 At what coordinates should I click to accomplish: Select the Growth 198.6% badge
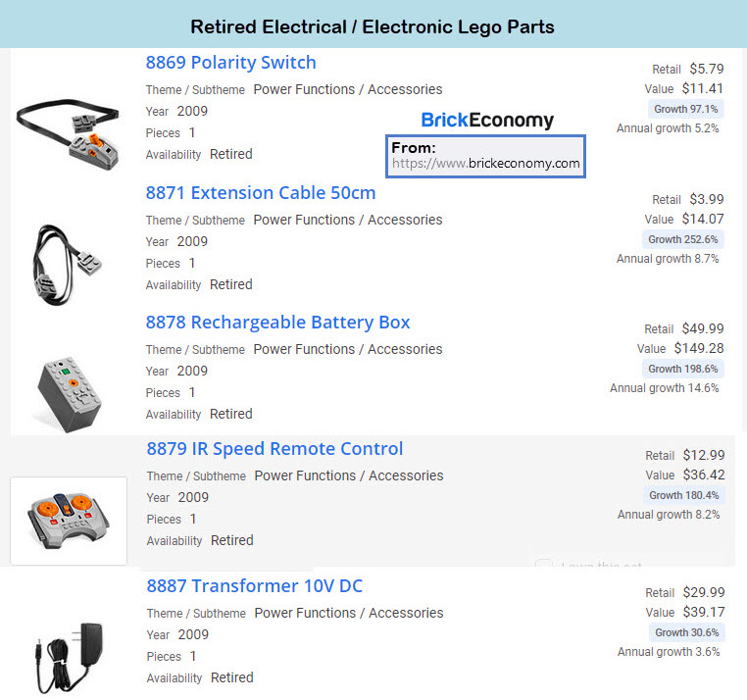click(682, 369)
